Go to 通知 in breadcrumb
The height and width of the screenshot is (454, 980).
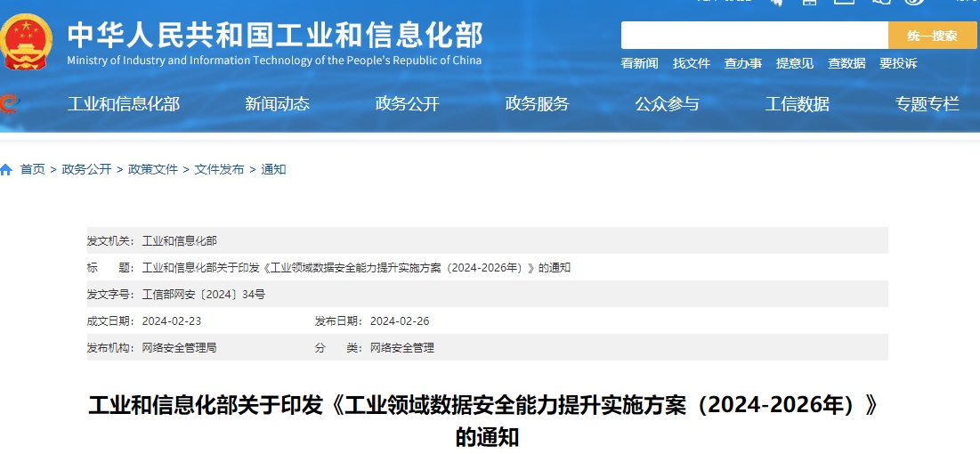point(273,169)
